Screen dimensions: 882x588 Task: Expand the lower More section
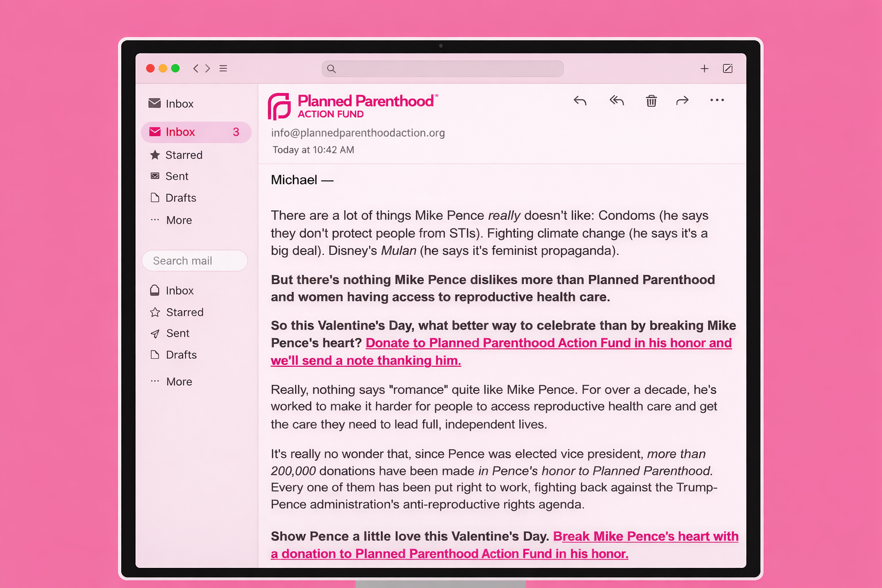(x=179, y=382)
